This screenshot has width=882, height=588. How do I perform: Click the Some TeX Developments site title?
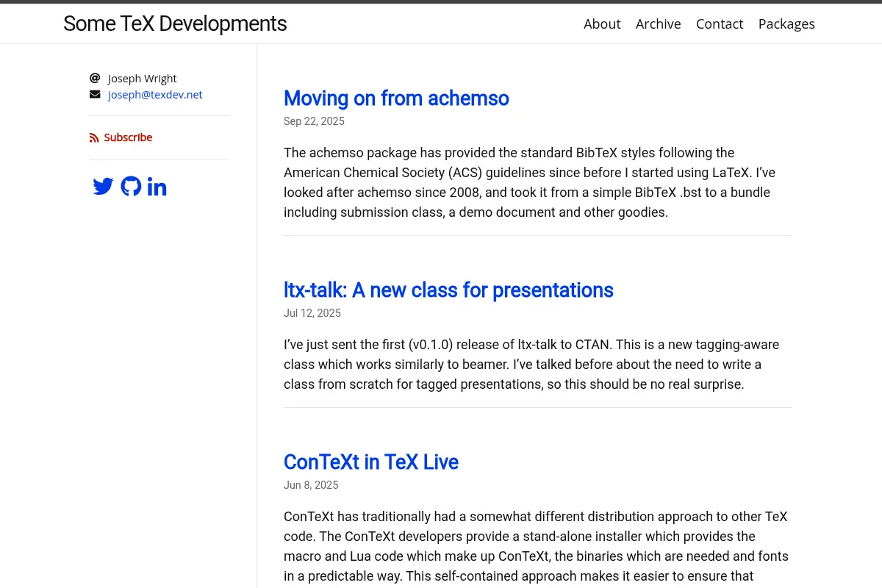(x=175, y=24)
